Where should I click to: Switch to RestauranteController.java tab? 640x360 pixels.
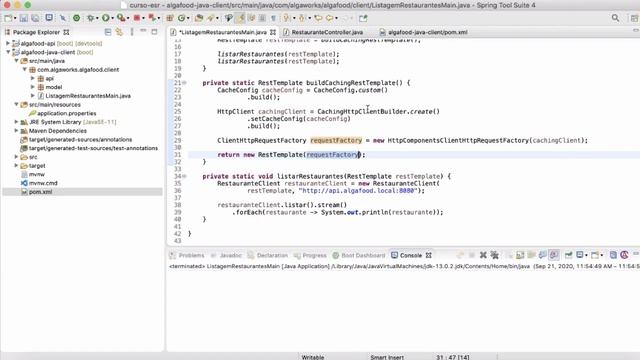[327, 32]
